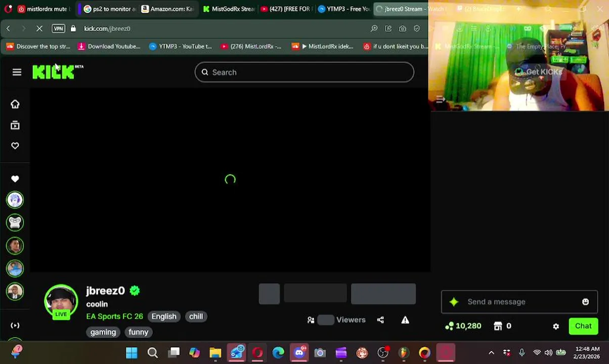Open Windows taskbar search

click(152, 353)
